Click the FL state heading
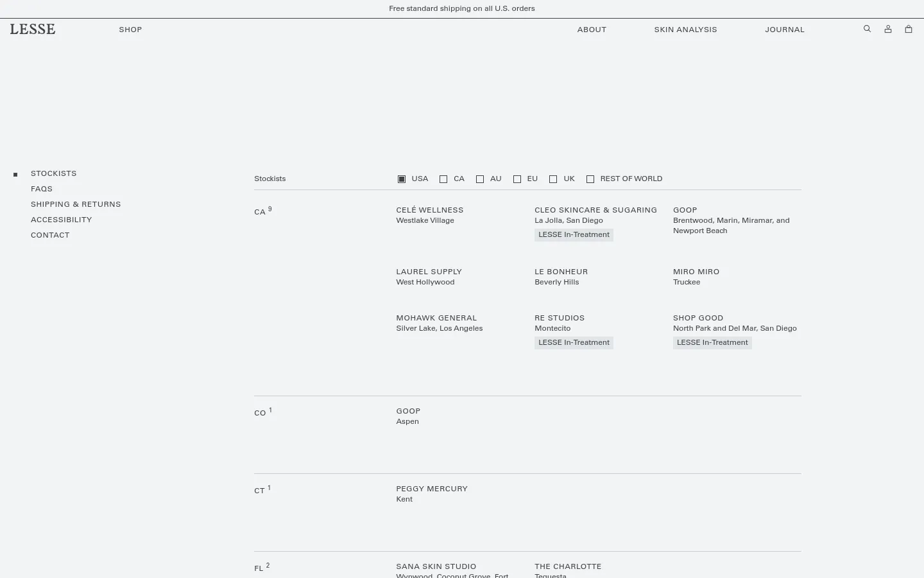The height and width of the screenshot is (578, 924). (x=259, y=568)
